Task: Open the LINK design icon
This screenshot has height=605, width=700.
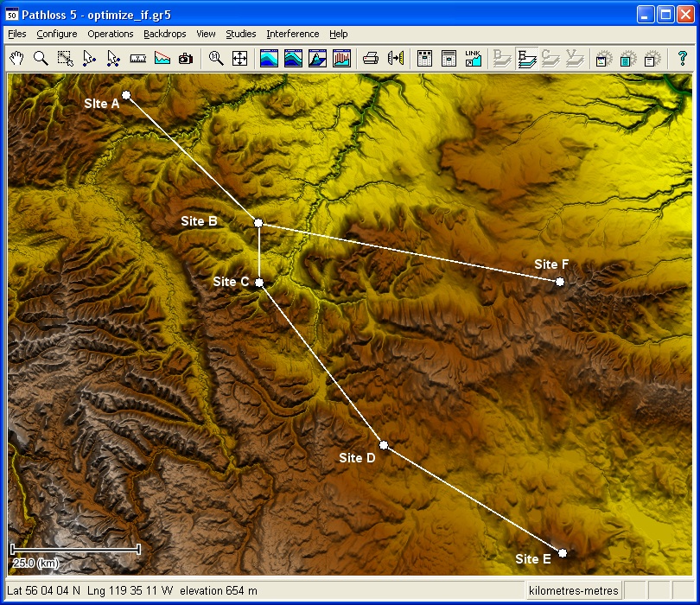Action: [473, 58]
